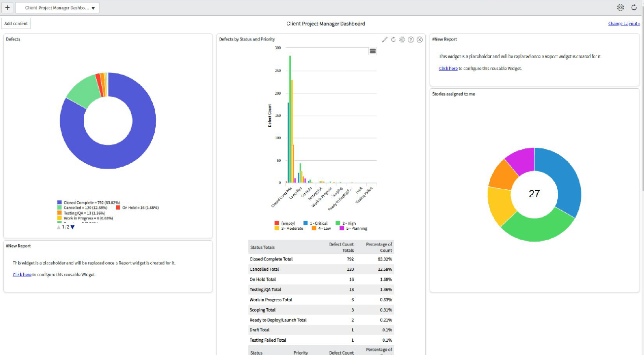
Task: Select the Cancelled Total row in Status Totals table
Action: (x=296, y=269)
